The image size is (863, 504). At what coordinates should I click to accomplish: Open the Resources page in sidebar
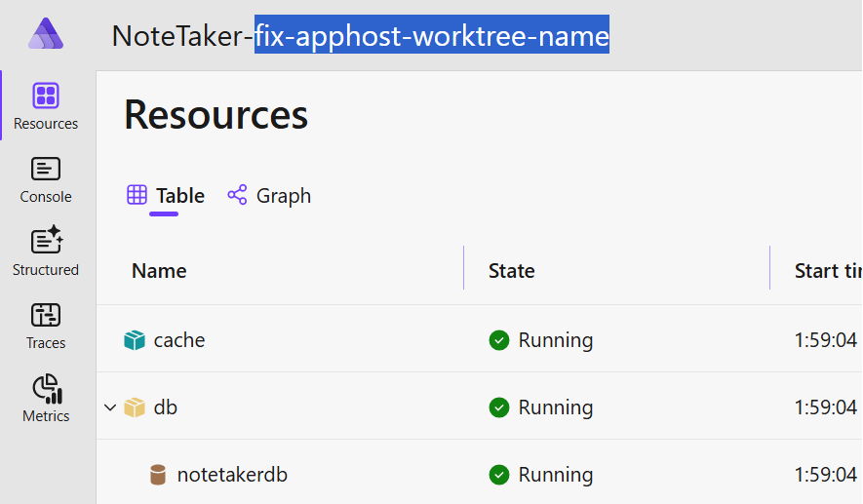point(46,105)
